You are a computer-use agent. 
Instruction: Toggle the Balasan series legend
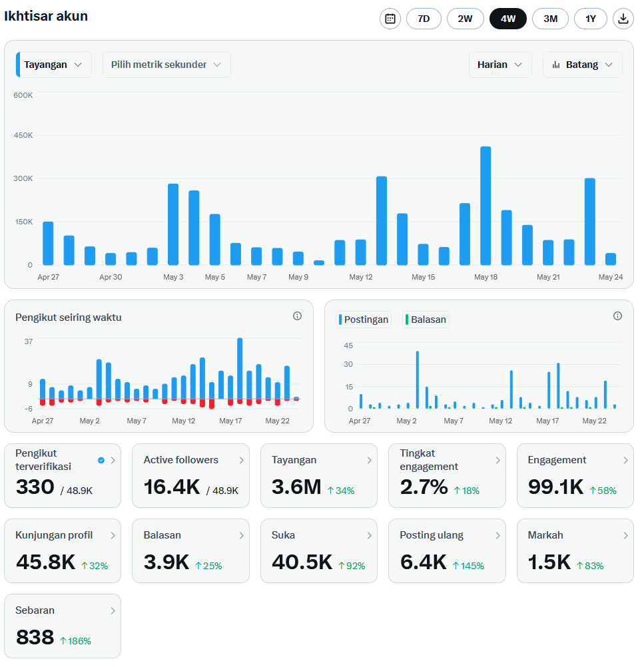point(426,320)
